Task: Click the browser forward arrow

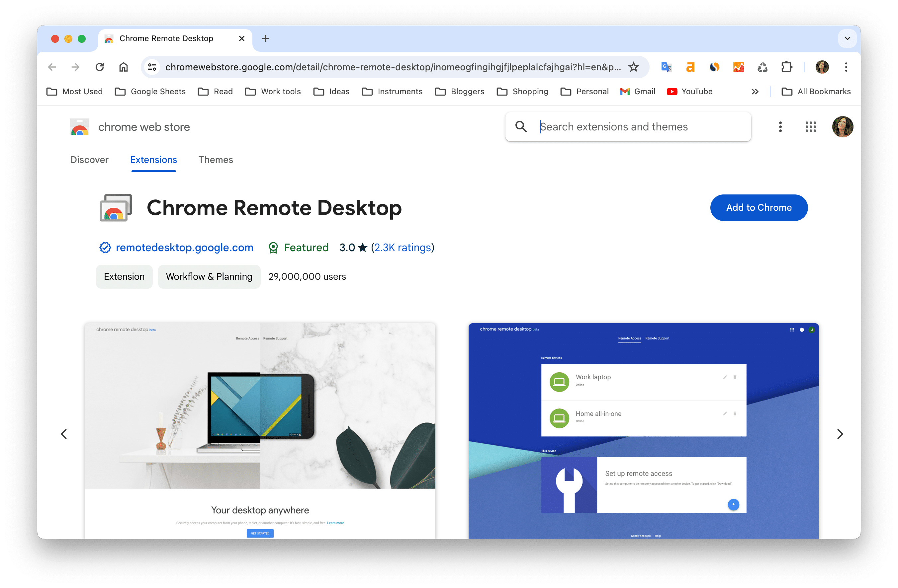Action: pos(75,67)
